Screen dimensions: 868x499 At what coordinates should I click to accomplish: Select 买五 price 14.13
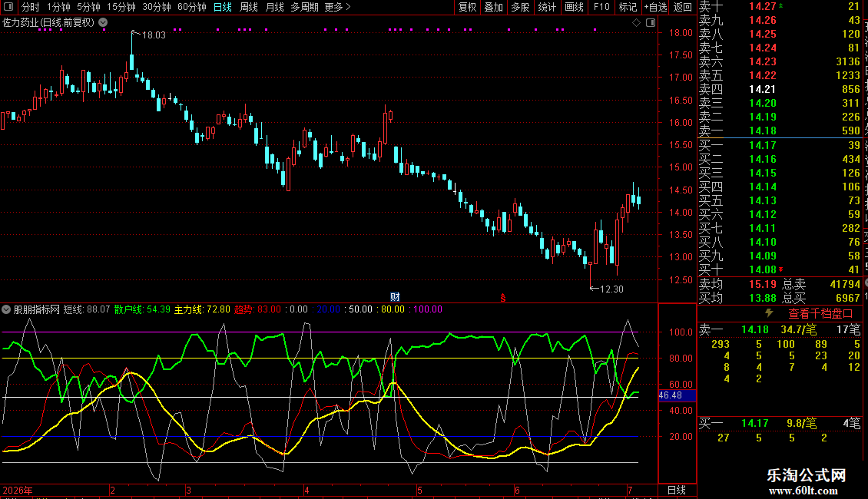pos(762,200)
